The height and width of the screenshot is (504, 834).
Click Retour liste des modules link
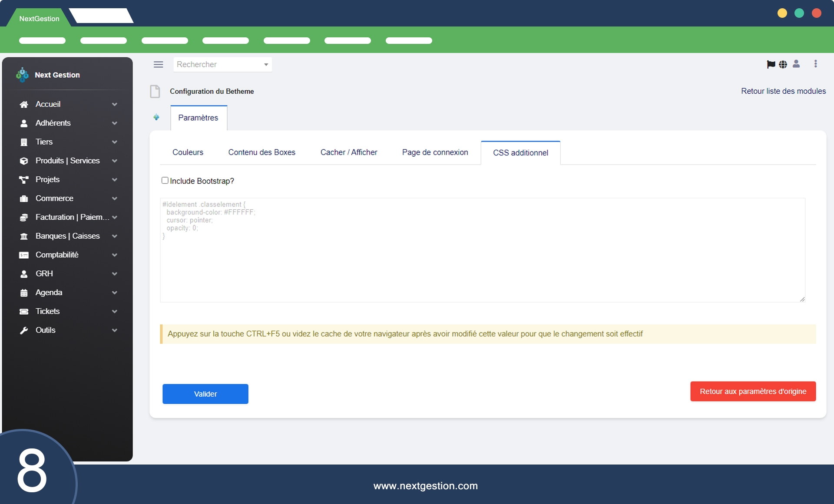pyautogui.click(x=783, y=91)
